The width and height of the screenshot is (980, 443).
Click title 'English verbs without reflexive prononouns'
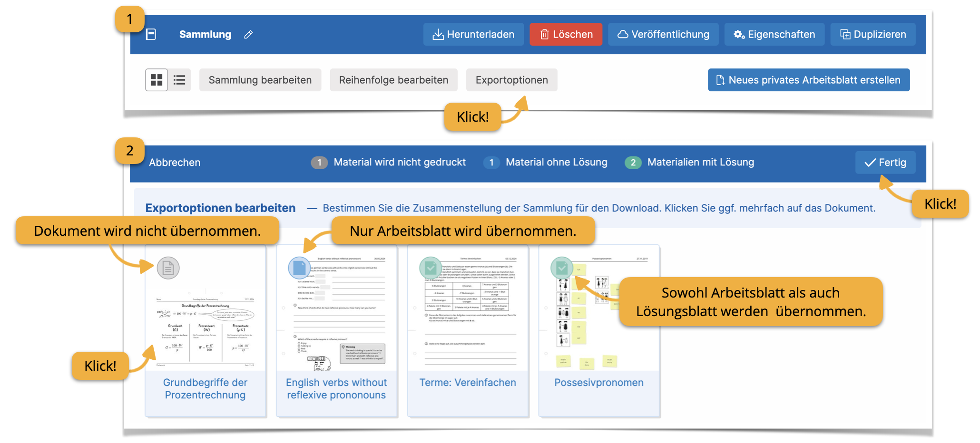(336, 389)
